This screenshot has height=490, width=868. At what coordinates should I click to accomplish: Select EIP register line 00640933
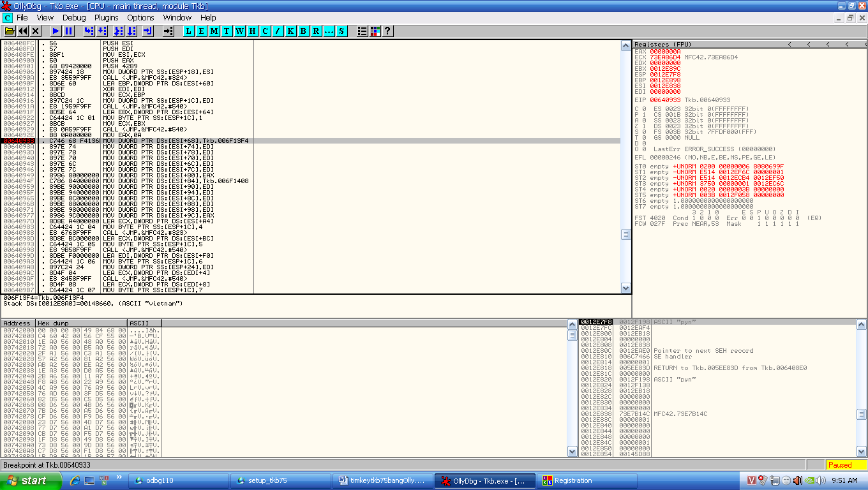(x=683, y=100)
